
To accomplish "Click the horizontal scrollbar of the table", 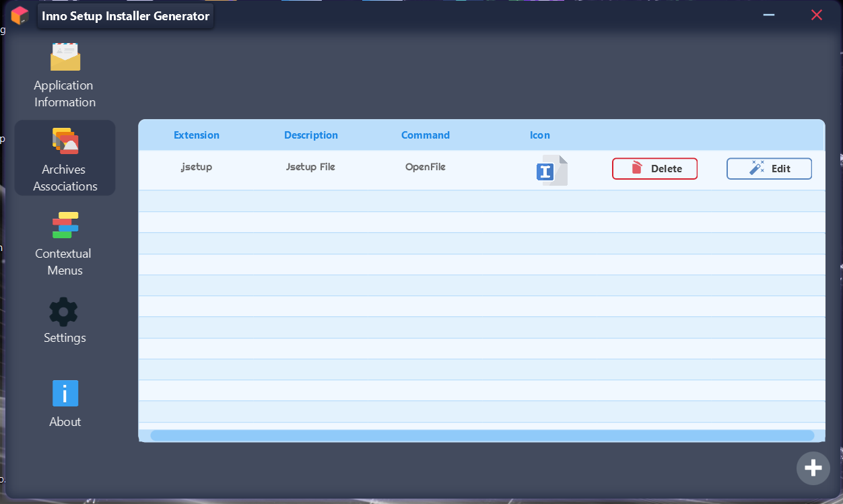I will pos(482,435).
